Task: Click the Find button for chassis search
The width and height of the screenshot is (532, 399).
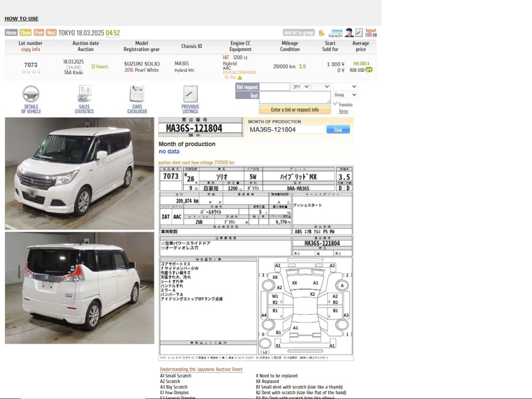Action: point(338,130)
